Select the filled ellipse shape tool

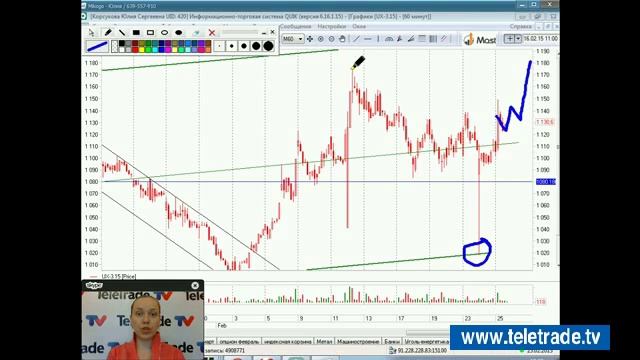tap(178, 33)
